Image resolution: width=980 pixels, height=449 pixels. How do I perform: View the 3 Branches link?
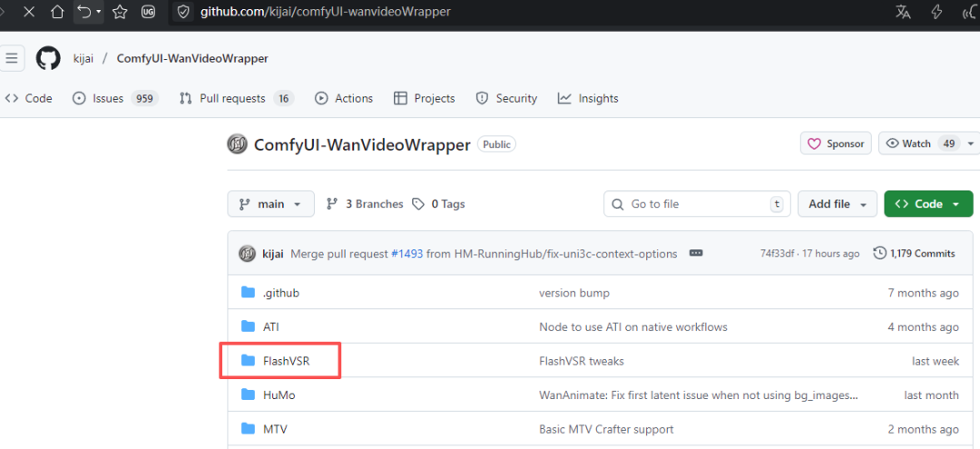tap(365, 204)
